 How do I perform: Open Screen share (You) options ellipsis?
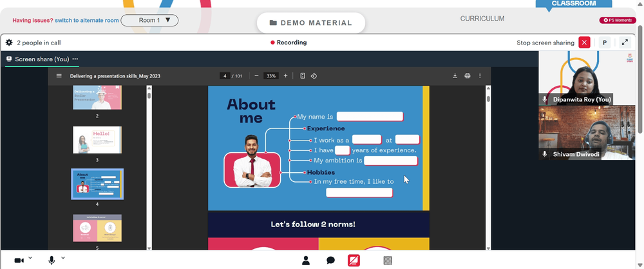click(x=75, y=59)
